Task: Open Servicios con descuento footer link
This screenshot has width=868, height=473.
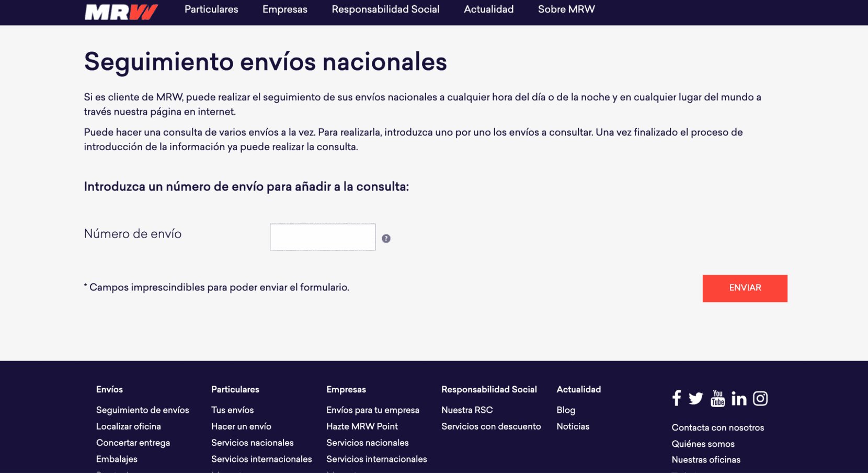Action: coord(491,426)
